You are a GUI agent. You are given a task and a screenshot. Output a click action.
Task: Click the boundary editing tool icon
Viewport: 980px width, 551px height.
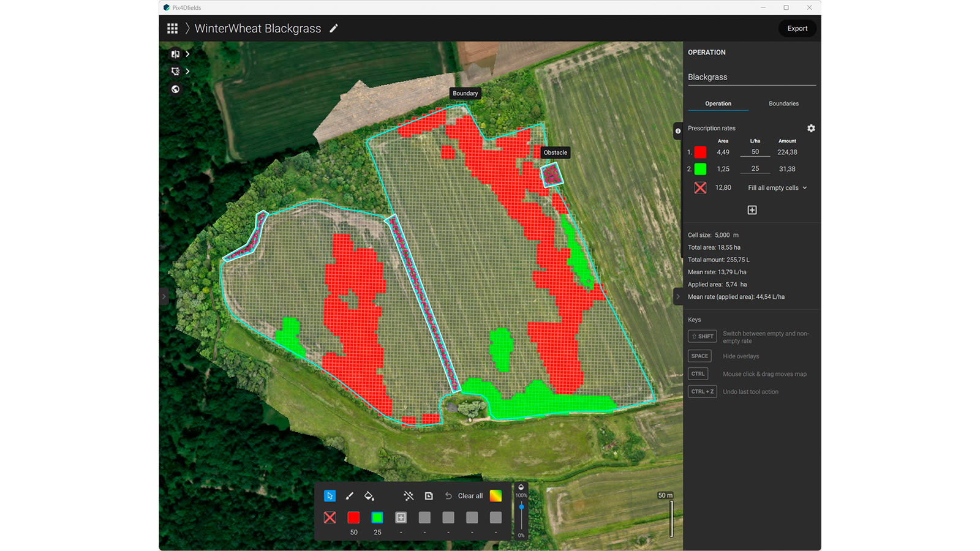pos(176,71)
